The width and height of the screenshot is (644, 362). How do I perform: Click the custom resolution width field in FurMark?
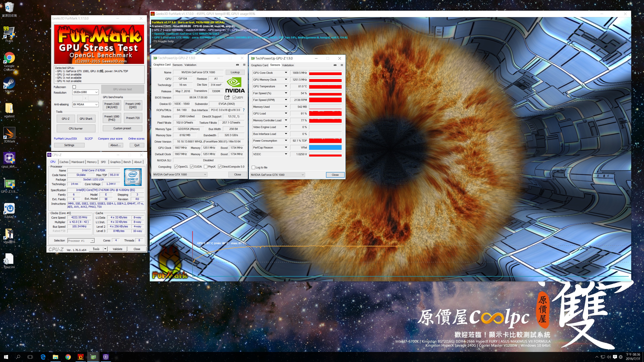tap(77, 98)
